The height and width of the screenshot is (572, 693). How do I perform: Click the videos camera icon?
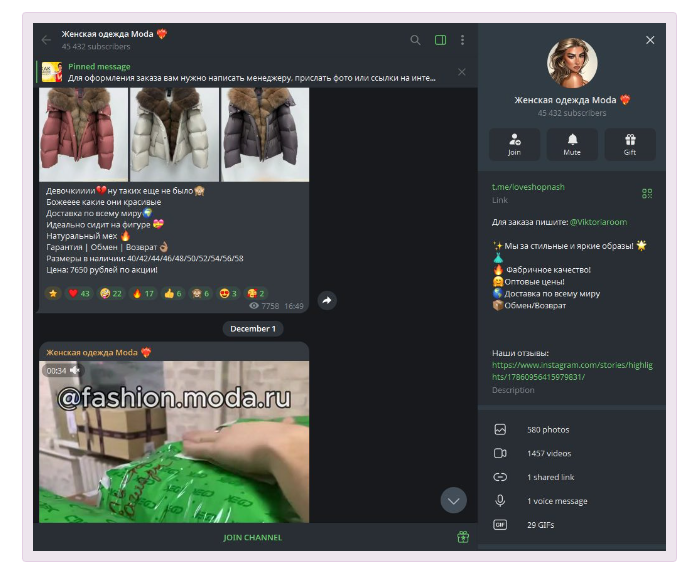(500, 454)
